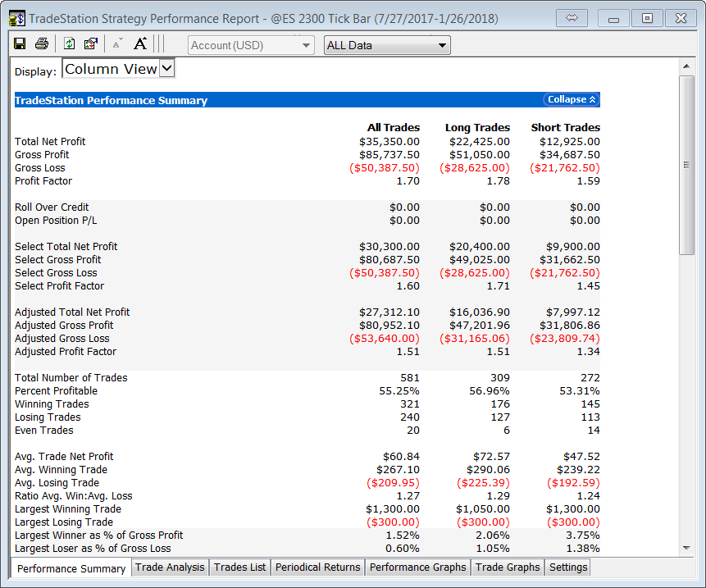Open the Display Column View dropdown
The height and width of the screenshot is (588, 706).
[x=166, y=69]
